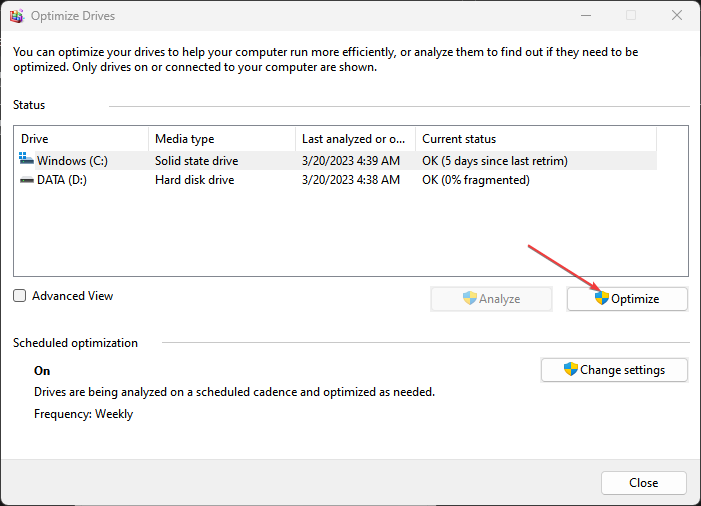Image resolution: width=701 pixels, height=506 pixels.
Task: Select the DATA (D:) drive row
Action: 336,180
